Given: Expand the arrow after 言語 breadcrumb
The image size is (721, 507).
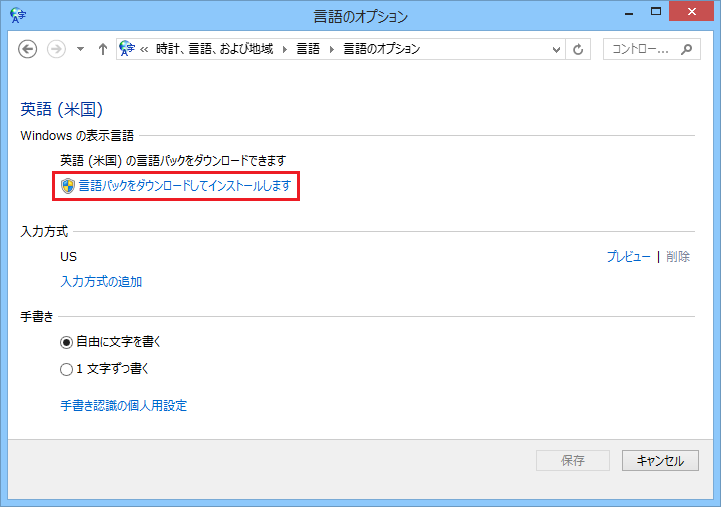Looking at the screenshot, I should pos(332,49).
